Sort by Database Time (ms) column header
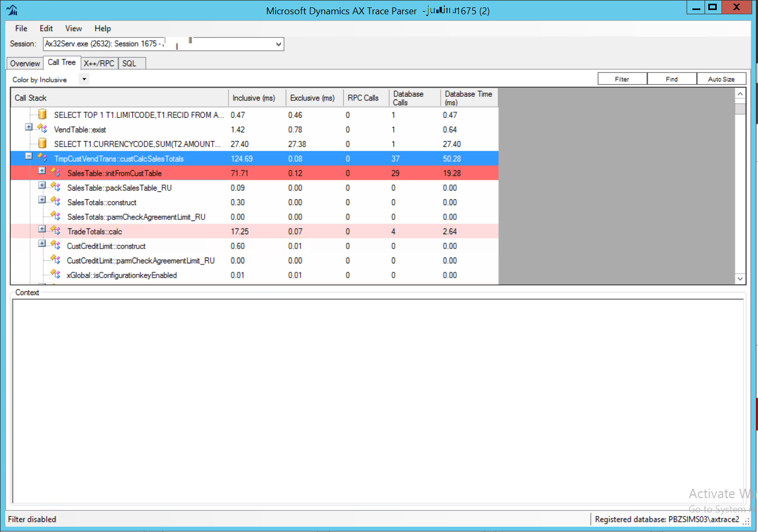The image size is (758, 532). click(469, 98)
